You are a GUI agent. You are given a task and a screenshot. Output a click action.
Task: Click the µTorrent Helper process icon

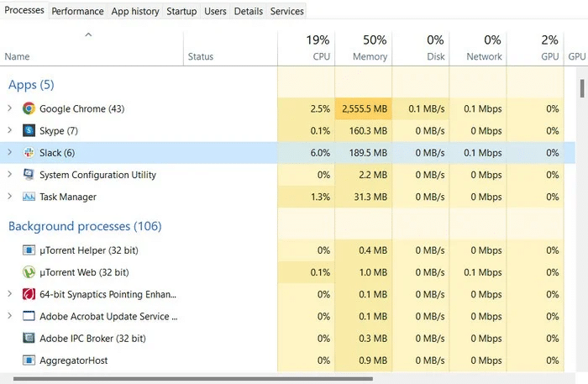click(x=29, y=250)
